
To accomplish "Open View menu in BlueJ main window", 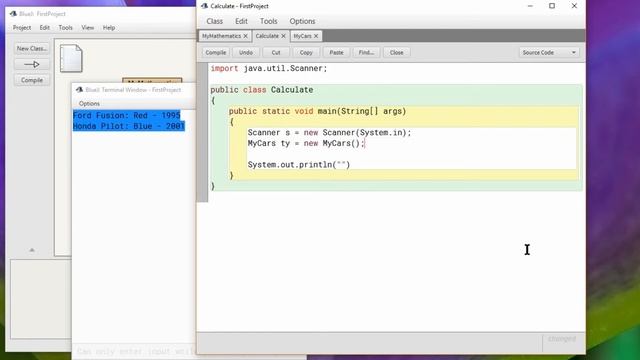I will click(87, 28).
